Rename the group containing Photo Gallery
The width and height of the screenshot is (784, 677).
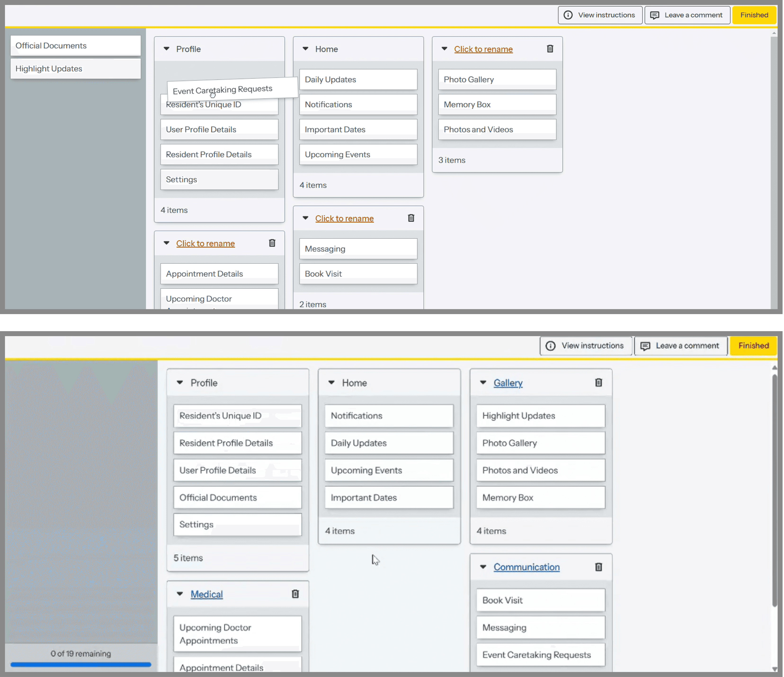(x=483, y=49)
